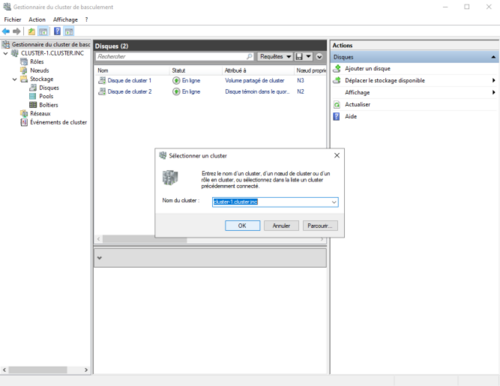Sort by the Nom column header
This screenshot has height=386, width=500.
click(132, 70)
